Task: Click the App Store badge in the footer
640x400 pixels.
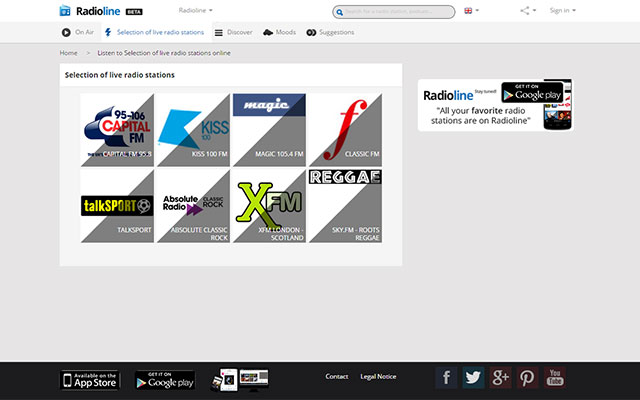Action: (90, 380)
